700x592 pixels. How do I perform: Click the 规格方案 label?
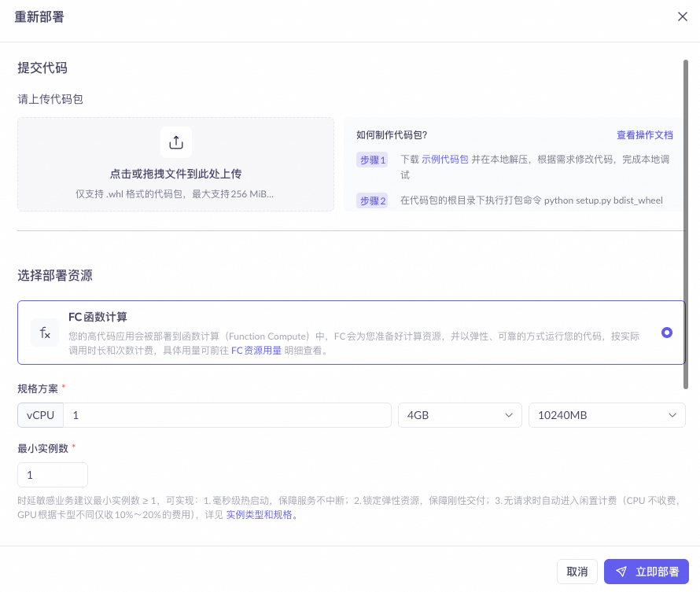(x=38, y=388)
